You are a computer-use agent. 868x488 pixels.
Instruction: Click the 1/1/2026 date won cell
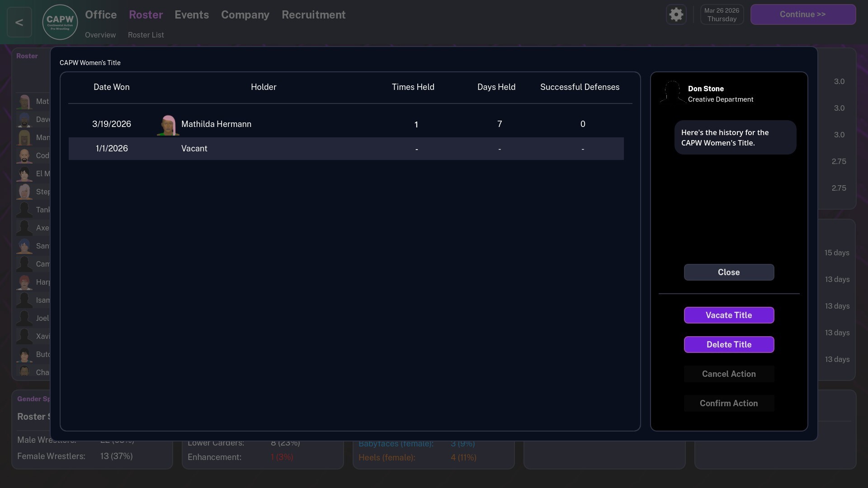coord(112,149)
